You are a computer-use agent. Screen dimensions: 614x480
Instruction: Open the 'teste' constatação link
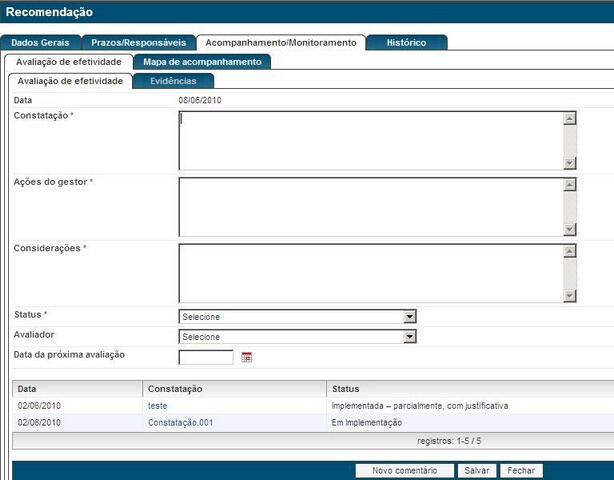click(157, 406)
